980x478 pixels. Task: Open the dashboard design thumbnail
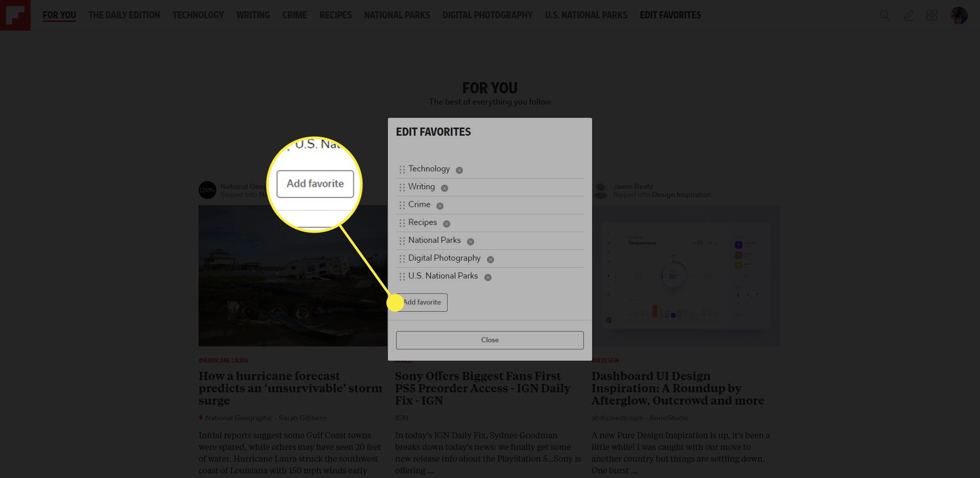click(x=686, y=276)
